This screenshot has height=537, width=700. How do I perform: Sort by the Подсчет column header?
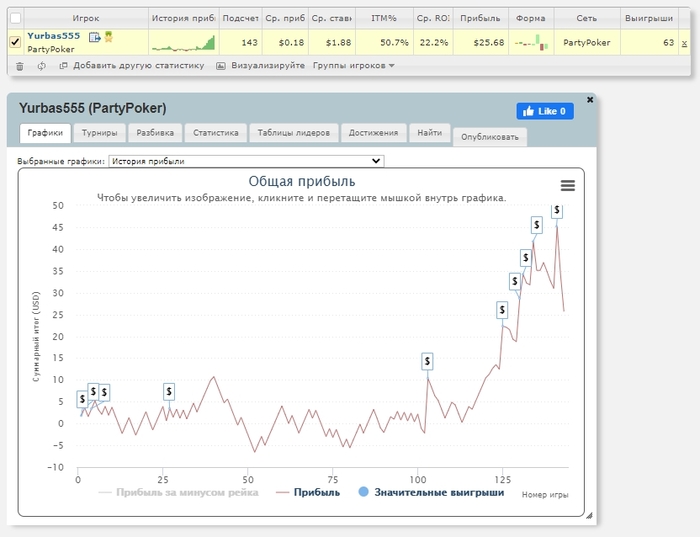(240, 18)
